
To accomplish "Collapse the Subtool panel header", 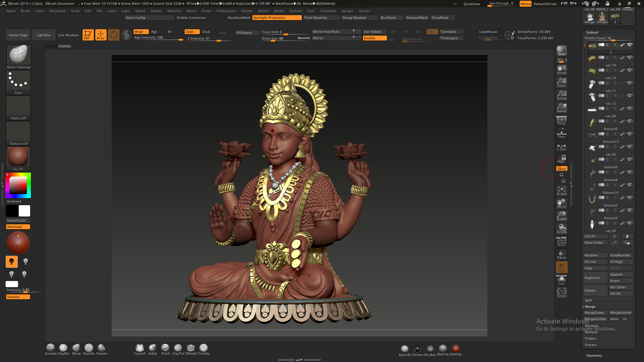I will pos(592,32).
